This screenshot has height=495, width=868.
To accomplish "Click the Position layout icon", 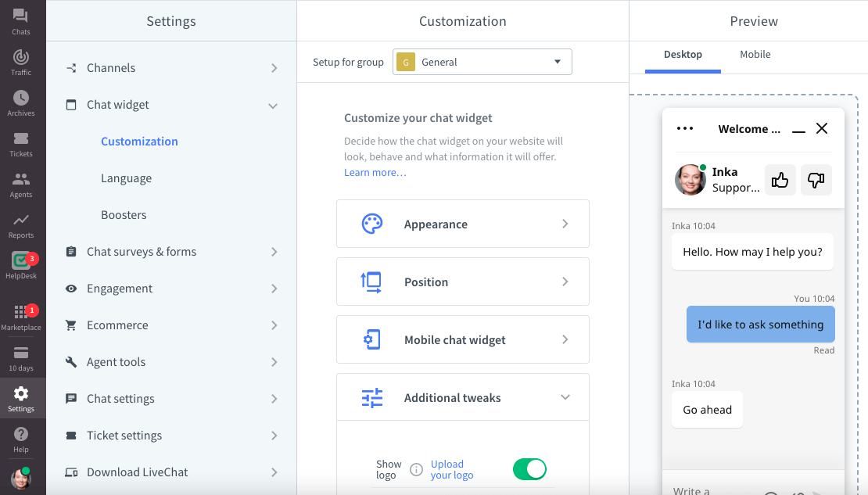I will pyautogui.click(x=371, y=282).
